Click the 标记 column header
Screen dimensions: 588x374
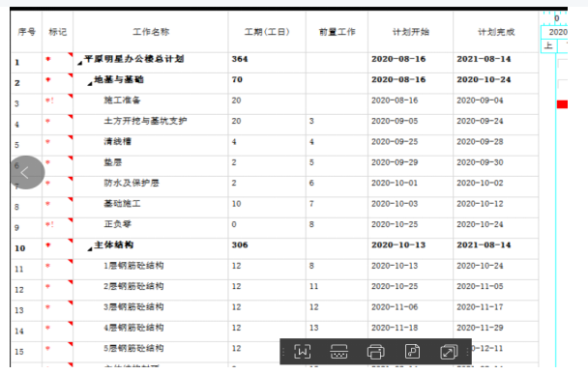click(x=58, y=32)
